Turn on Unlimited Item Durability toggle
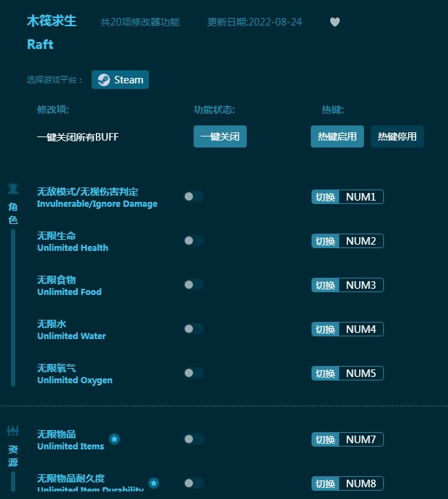This screenshot has height=499, width=448. pos(194,483)
